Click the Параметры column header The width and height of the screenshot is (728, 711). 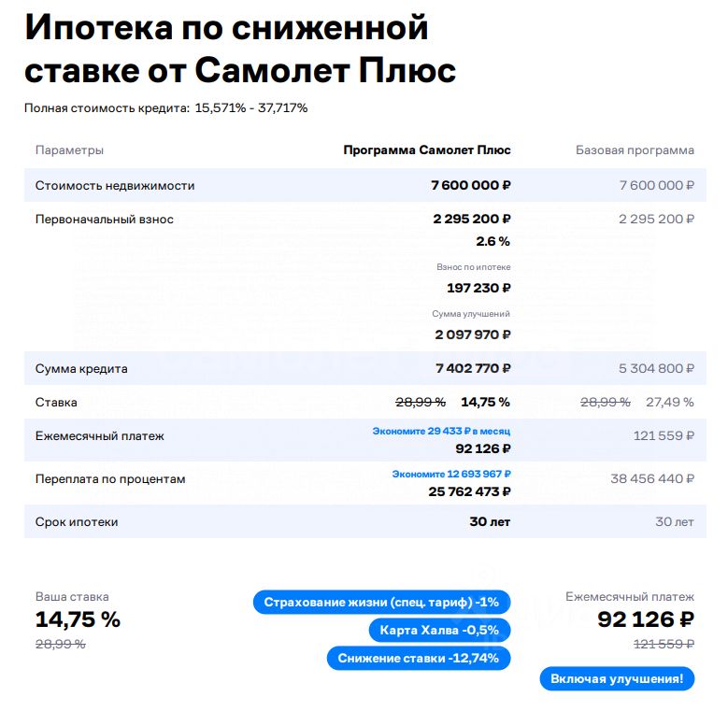tap(69, 150)
